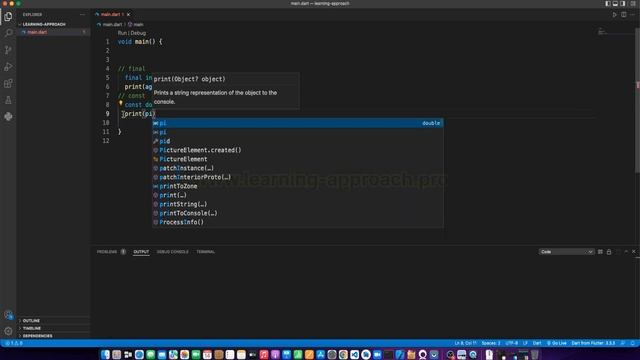Click the LF end-of-line status item
The width and height of the screenshot is (640, 360).
click(x=525, y=343)
